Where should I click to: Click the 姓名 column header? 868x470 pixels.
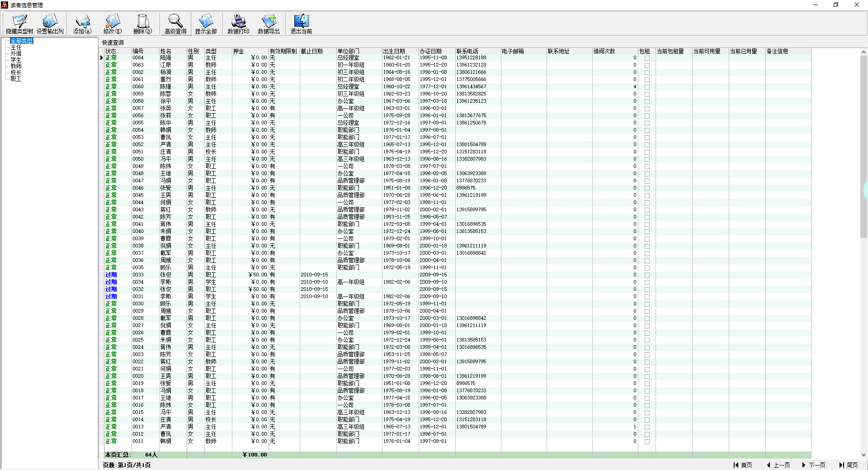tap(173, 51)
